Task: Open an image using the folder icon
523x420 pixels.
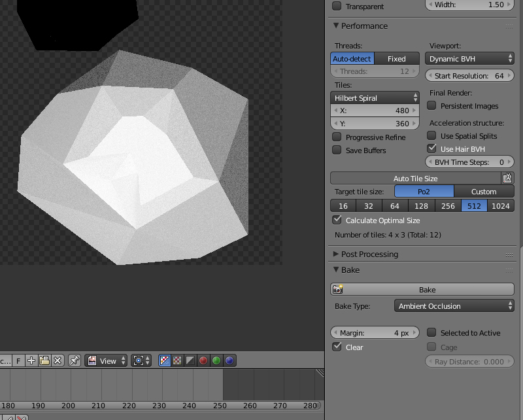Action: click(x=43, y=360)
